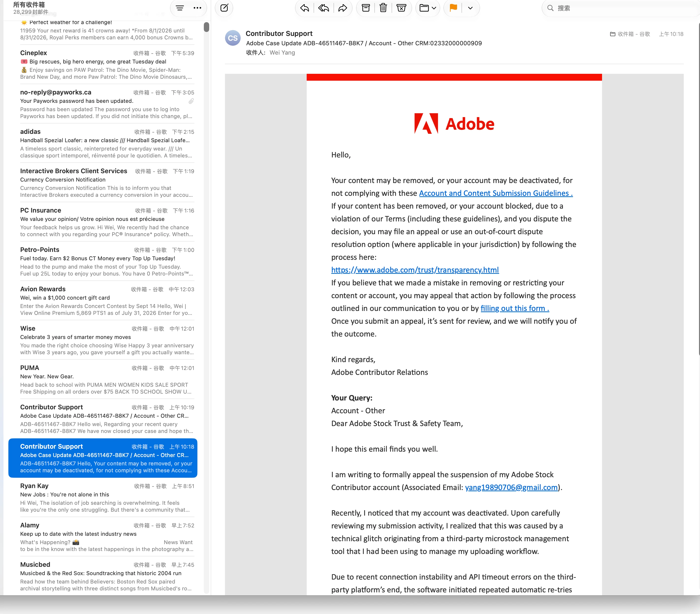Open the PC Insurance email
The width and height of the screenshot is (700, 614).
pyautogui.click(x=107, y=222)
